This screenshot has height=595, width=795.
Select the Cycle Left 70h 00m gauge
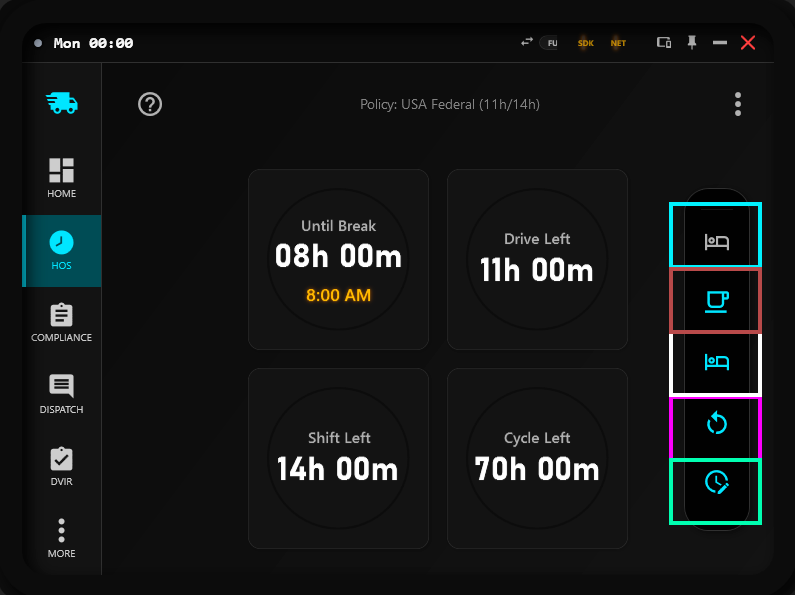click(x=537, y=458)
